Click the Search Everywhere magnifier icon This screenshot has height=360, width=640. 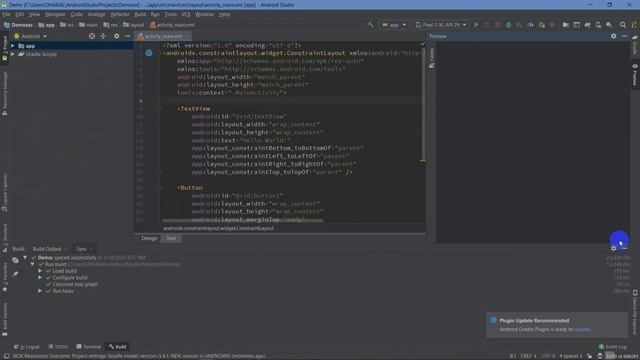(x=623, y=25)
